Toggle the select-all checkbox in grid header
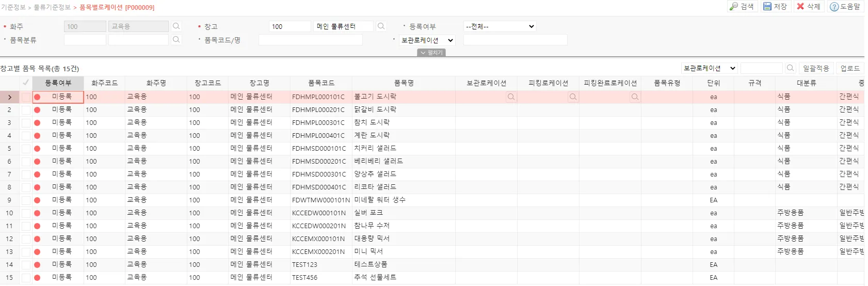This screenshot has height=286, width=868. click(x=26, y=83)
